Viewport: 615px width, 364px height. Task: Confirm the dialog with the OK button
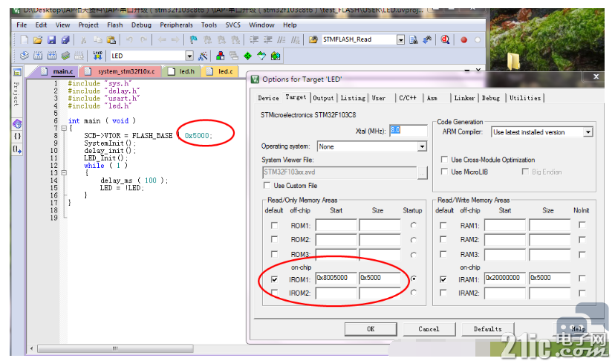point(371,329)
